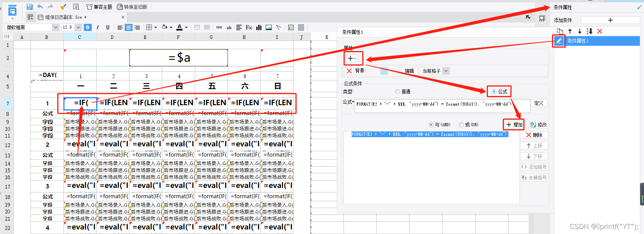Move condition down with arrow icon
This screenshot has width=644, height=234.
[579, 31]
